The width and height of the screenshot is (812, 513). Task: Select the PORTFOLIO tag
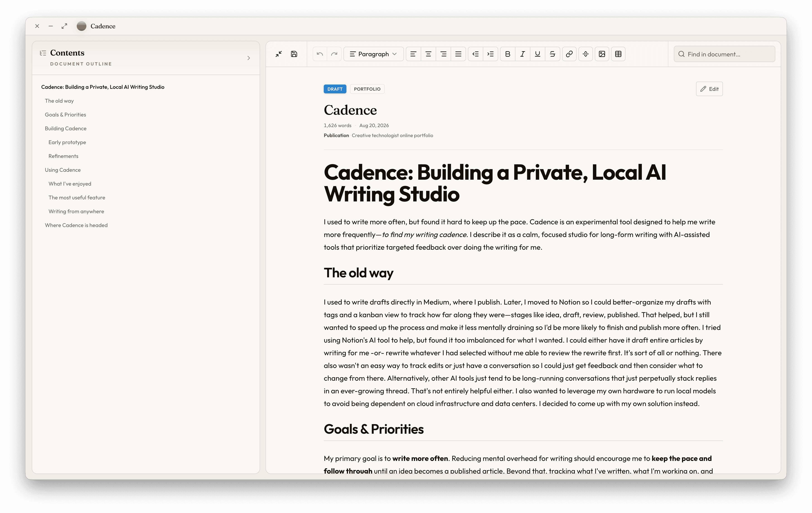tap(367, 89)
